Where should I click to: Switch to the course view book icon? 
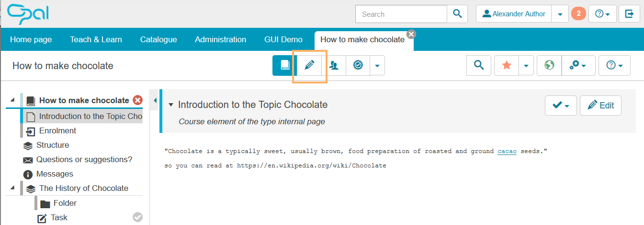(x=285, y=65)
